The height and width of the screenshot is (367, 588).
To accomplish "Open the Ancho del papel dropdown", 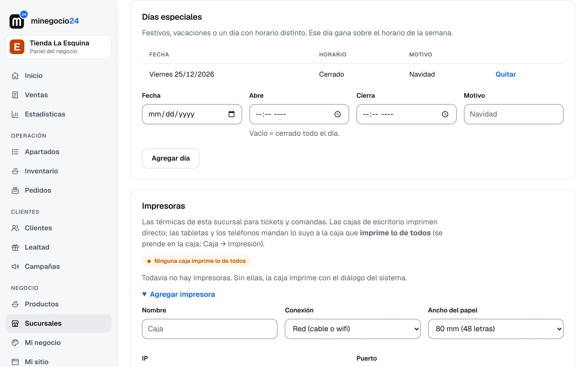I will [496, 329].
